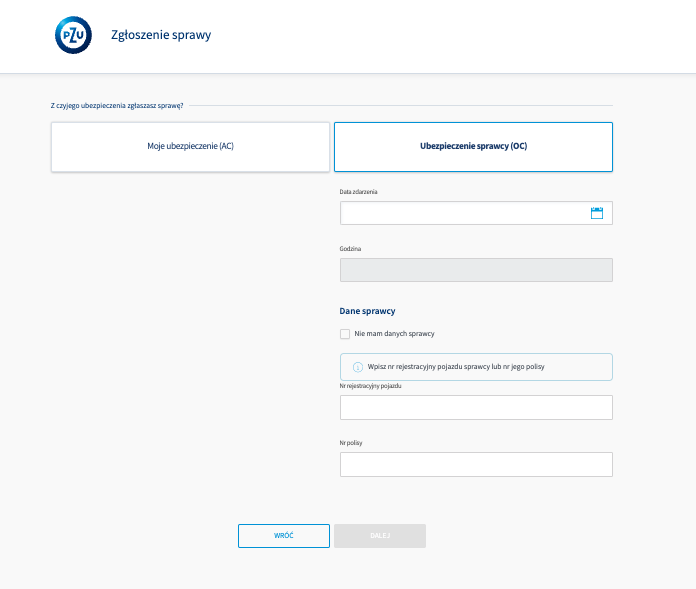The image size is (696, 589).
Task: Click the 'Zgłoszenie sprawy' page title
Action: 160,36
